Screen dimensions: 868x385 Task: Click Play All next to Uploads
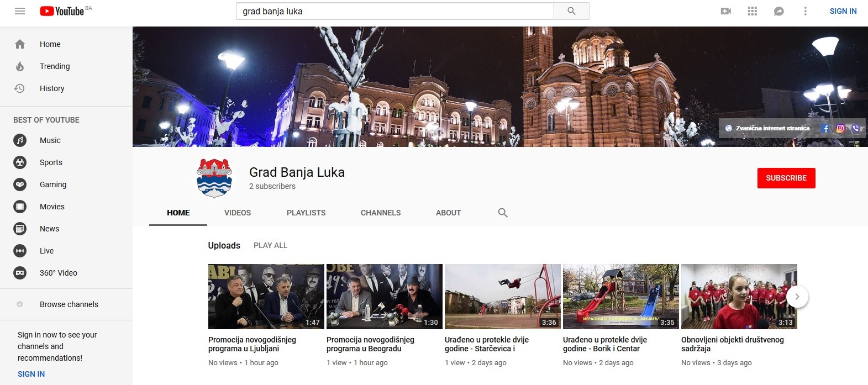tap(270, 245)
